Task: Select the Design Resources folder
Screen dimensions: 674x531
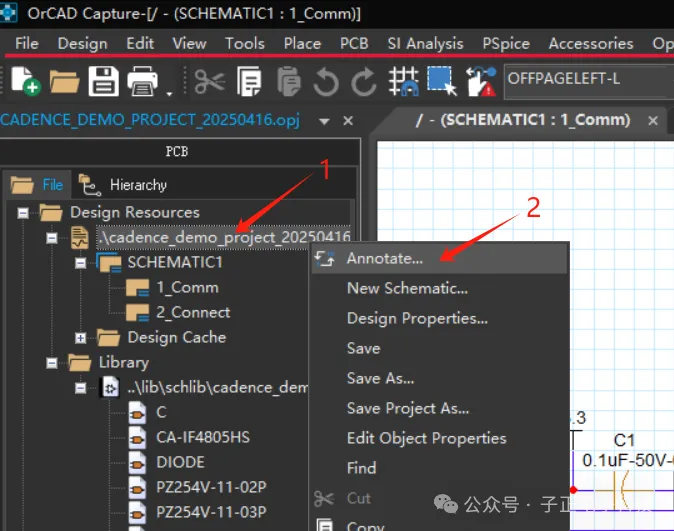Action: pos(135,212)
